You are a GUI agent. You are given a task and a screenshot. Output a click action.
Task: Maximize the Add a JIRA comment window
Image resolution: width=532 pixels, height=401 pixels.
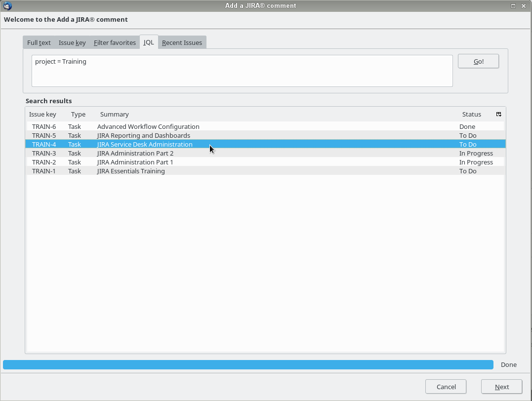click(513, 6)
